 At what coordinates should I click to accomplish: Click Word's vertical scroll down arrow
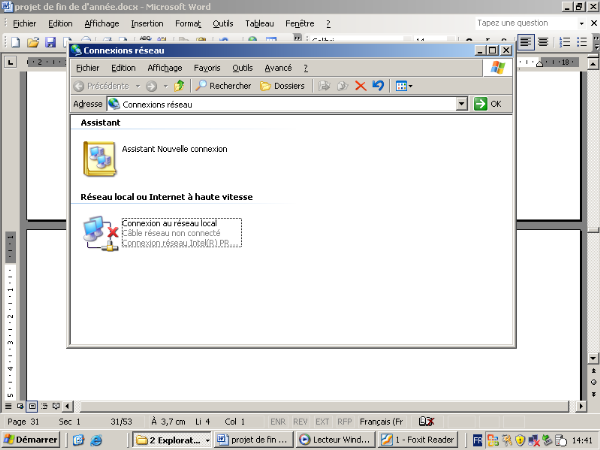(x=593, y=359)
